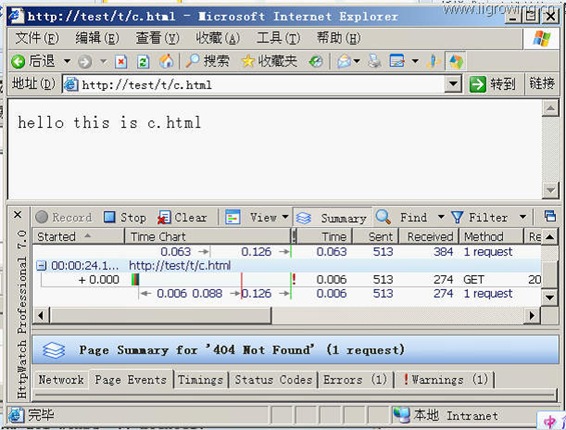Open the Filter dropdown arrow
This screenshot has width=566, height=430.
coord(522,217)
